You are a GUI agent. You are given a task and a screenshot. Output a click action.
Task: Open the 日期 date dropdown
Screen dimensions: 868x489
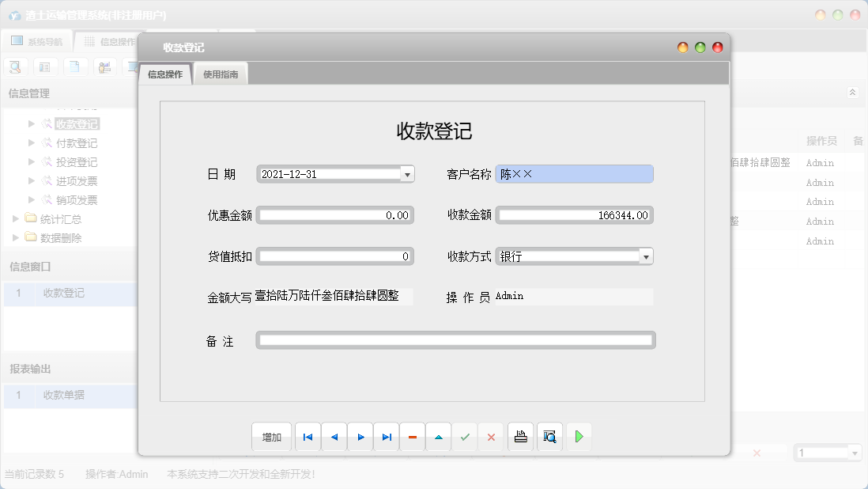click(x=407, y=173)
